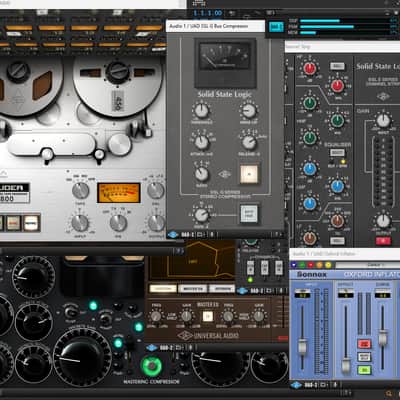Click the Input fader on the Oxford Inflator

coord(302,347)
